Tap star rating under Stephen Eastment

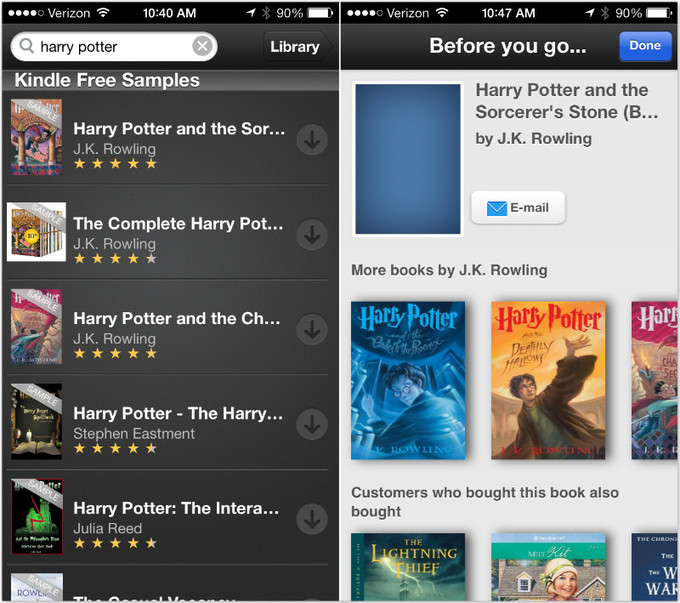115,449
